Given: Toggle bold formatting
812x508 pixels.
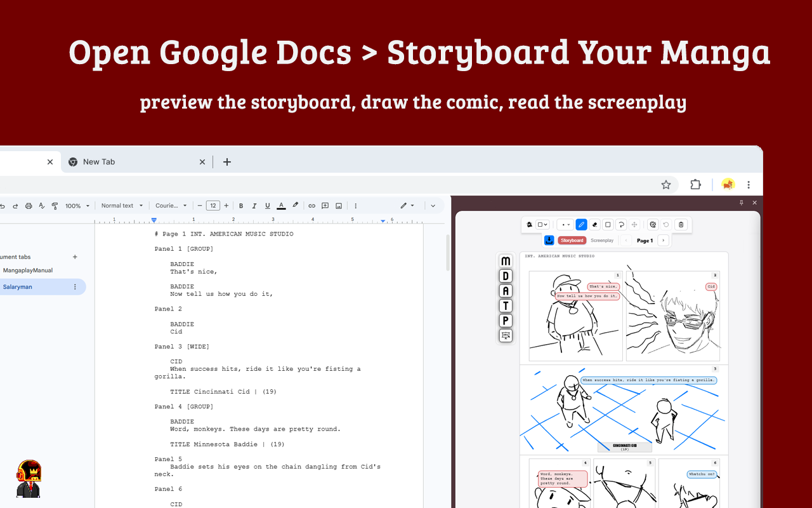Looking at the screenshot, I should point(241,206).
